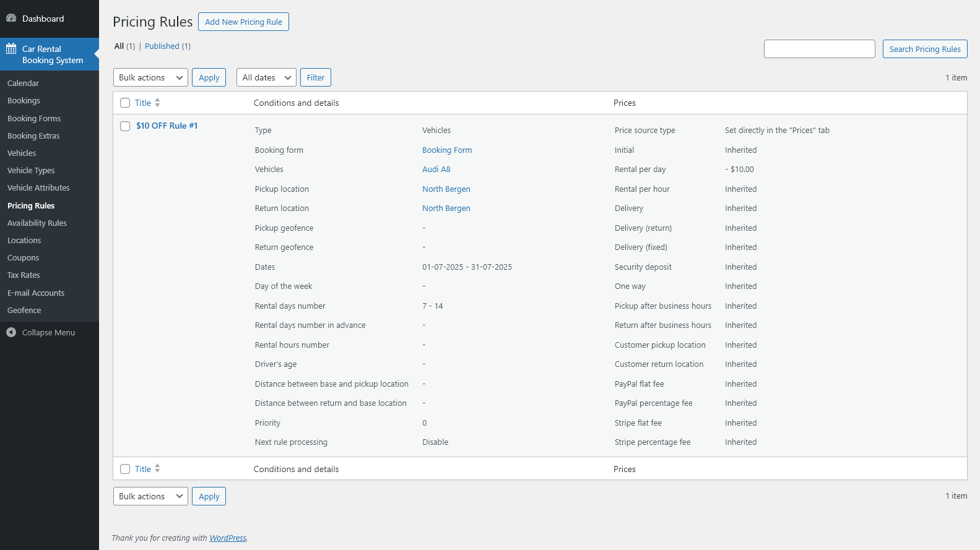Open the Audi A8 vehicle link
The width and height of the screenshot is (980, 550).
[436, 169]
